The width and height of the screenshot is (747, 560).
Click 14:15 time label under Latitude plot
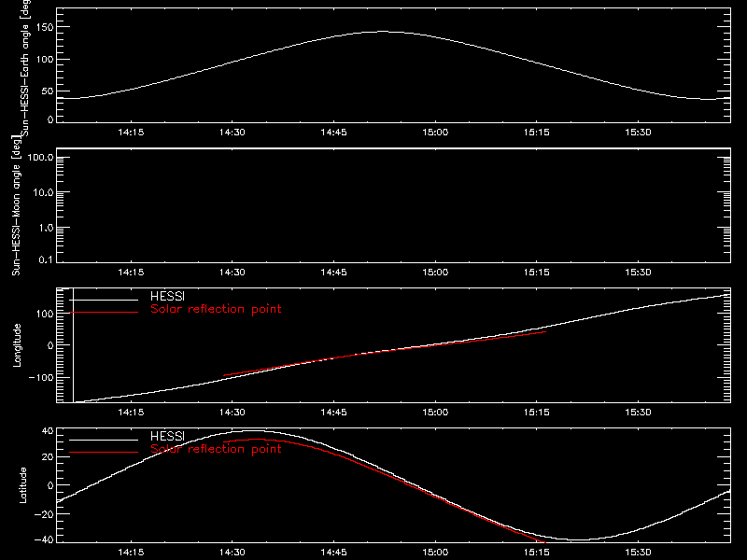(x=131, y=552)
